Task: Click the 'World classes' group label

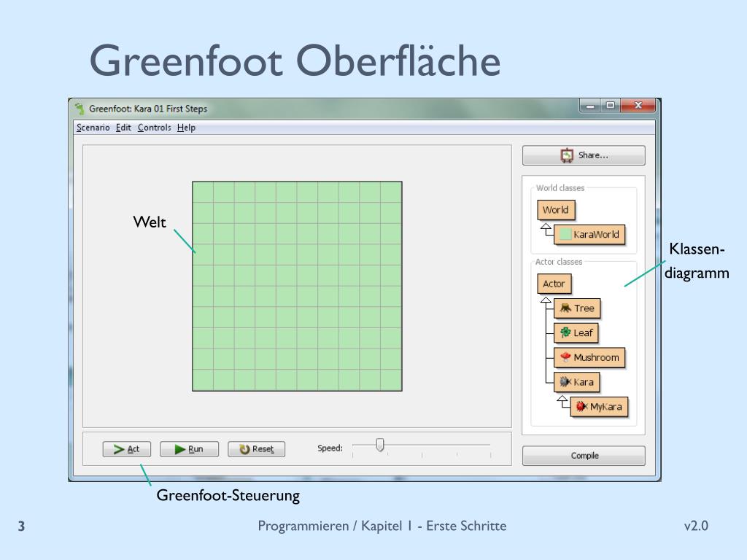Action: (560, 188)
